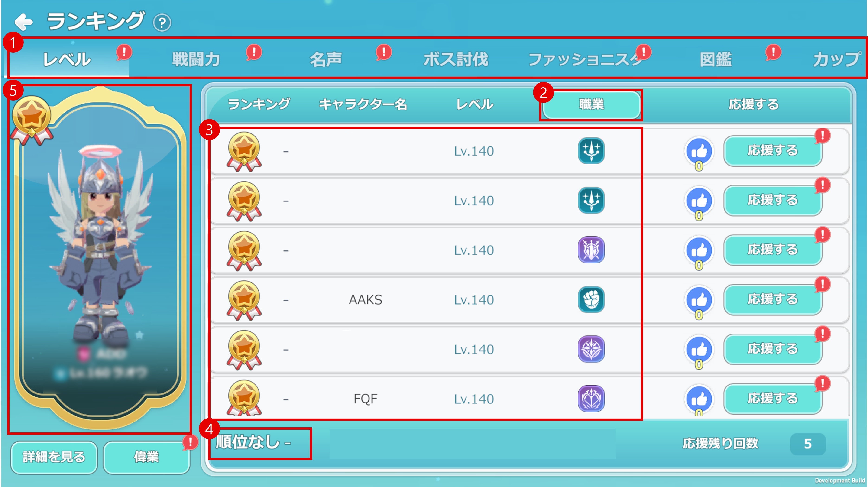Open the 図鑑 tab
This screenshot has width=868, height=487.
coord(716,59)
